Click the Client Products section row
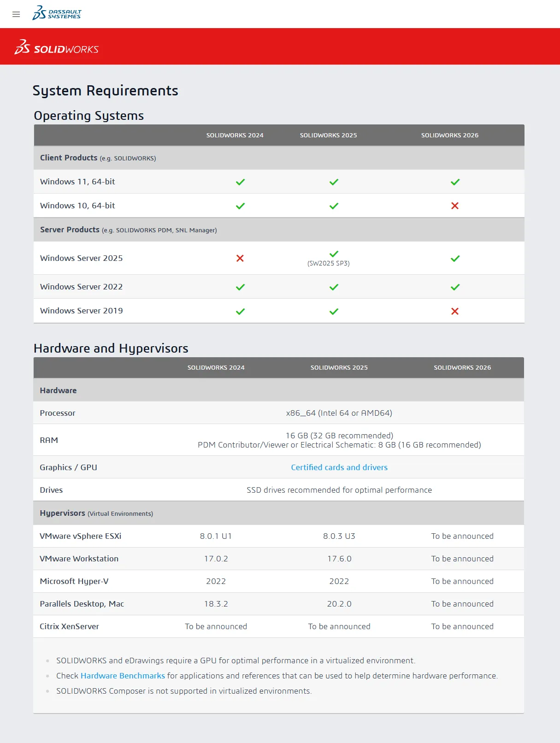 pyautogui.click(x=279, y=158)
